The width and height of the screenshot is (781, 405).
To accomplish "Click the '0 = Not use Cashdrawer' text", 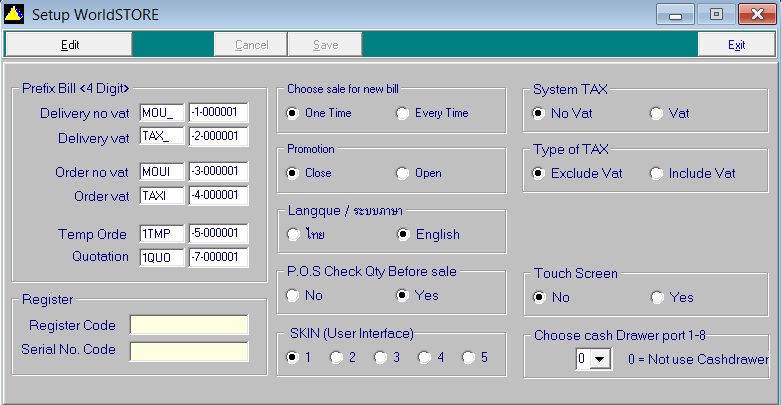I will pyautogui.click(x=698, y=359).
